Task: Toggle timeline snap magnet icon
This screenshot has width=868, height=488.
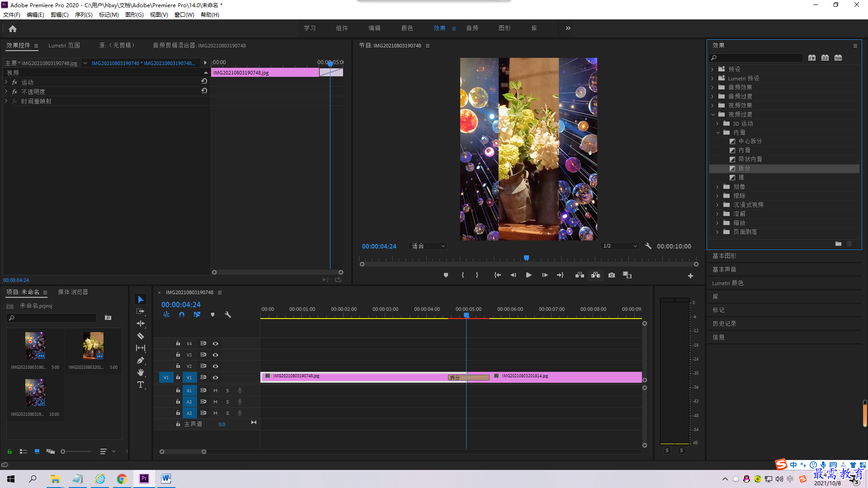Action: coord(182,314)
